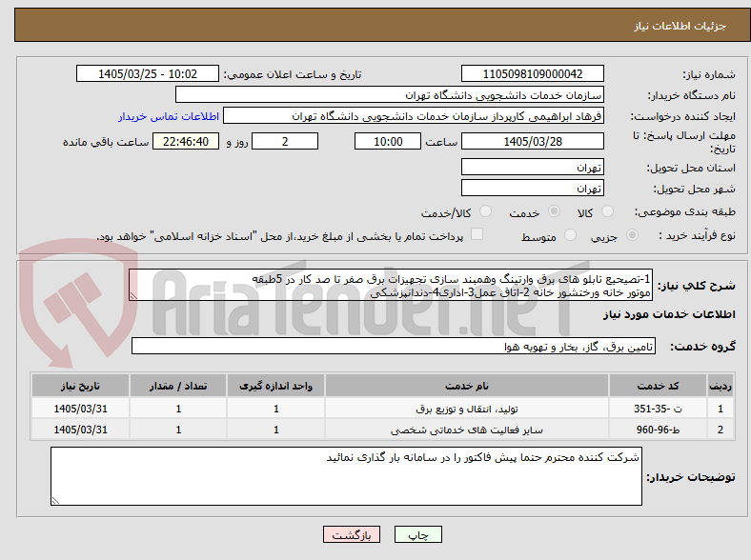Select the کالا radio button

tap(607, 211)
